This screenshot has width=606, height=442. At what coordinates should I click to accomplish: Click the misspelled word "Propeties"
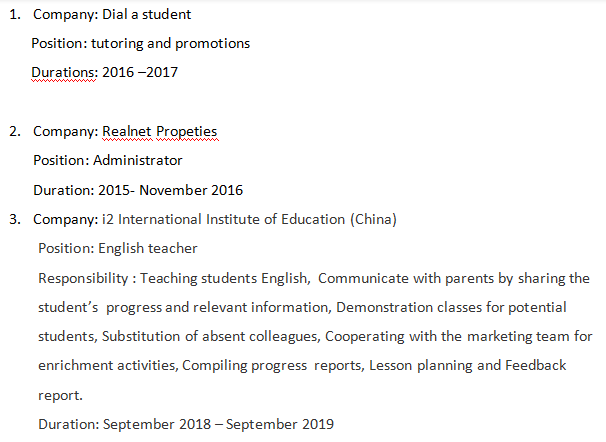(x=185, y=131)
